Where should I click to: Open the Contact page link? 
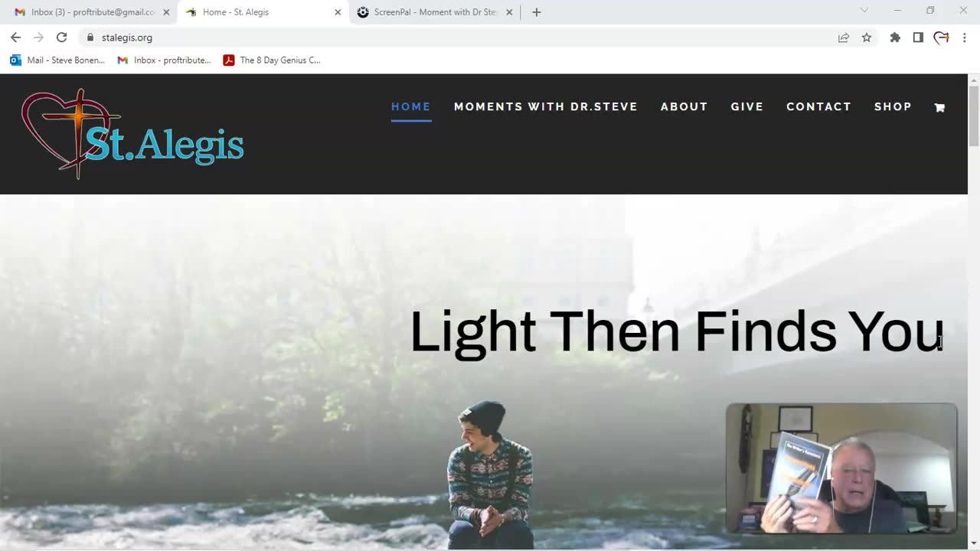[818, 107]
